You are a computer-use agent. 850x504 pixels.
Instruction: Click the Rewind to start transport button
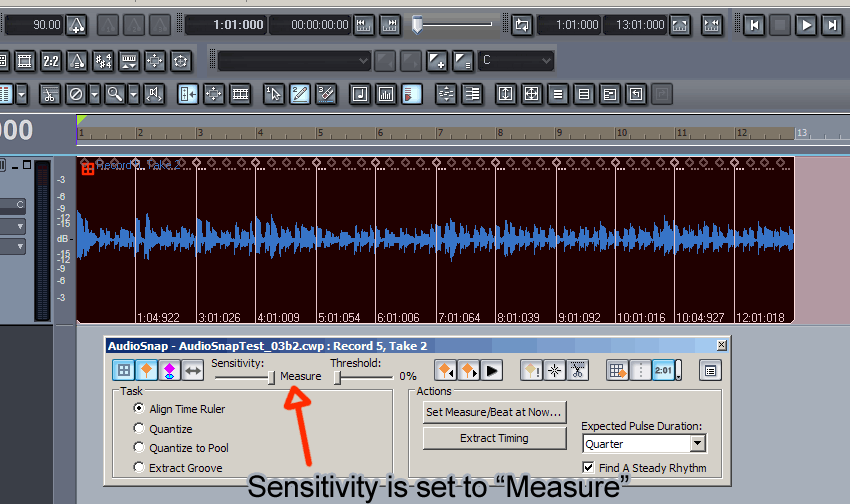tap(754, 25)
